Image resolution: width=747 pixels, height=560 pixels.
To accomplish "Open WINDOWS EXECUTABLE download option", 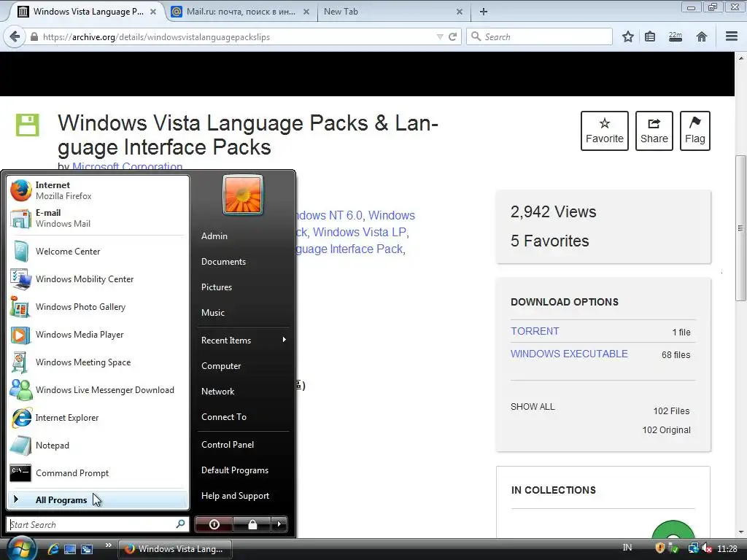I will 569,354.
